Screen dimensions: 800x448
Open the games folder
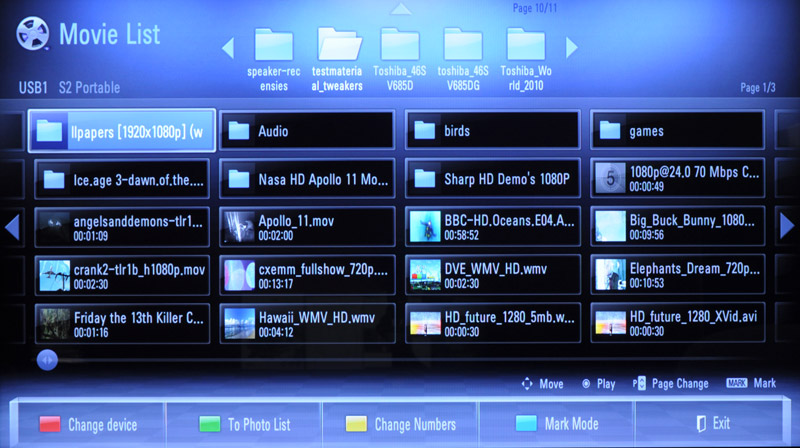pos(678,131)
